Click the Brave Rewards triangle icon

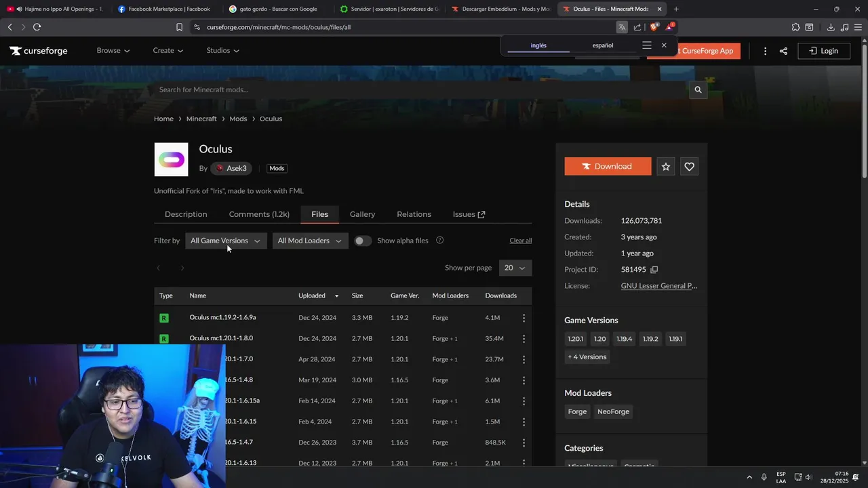click(x=670, y=27)
